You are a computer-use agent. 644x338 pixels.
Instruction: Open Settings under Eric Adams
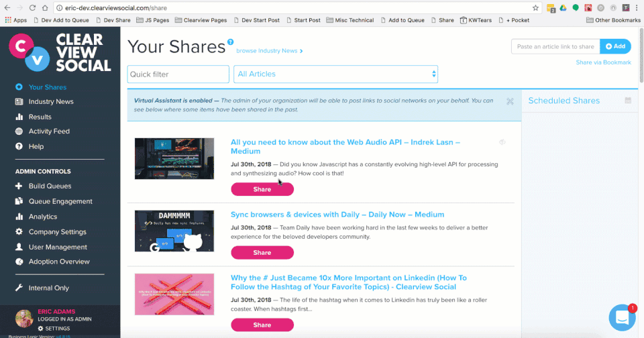pos(54,329)
